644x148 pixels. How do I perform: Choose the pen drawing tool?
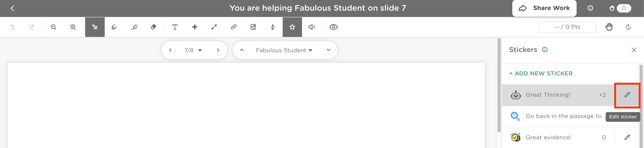[x=114, y=27]
